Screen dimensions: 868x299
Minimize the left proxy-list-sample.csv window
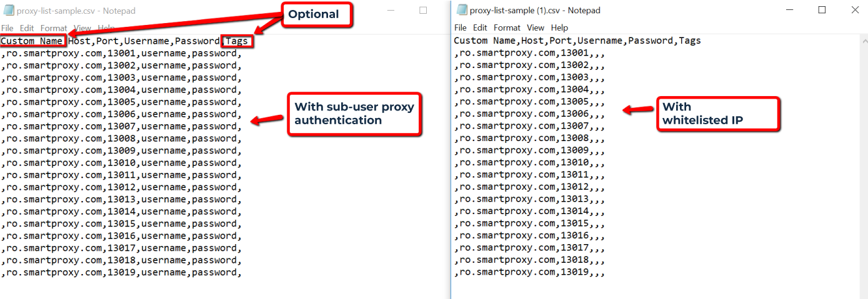(x=391, y=10)
